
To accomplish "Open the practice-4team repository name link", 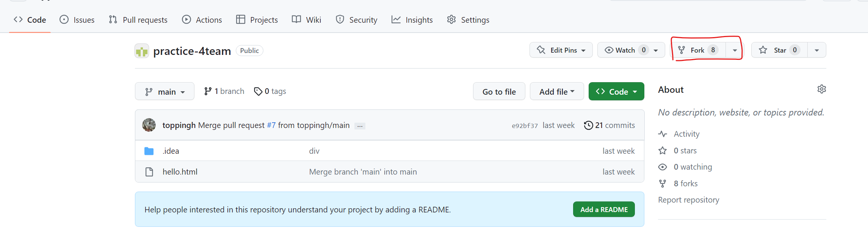I will [x=192, y=51].
